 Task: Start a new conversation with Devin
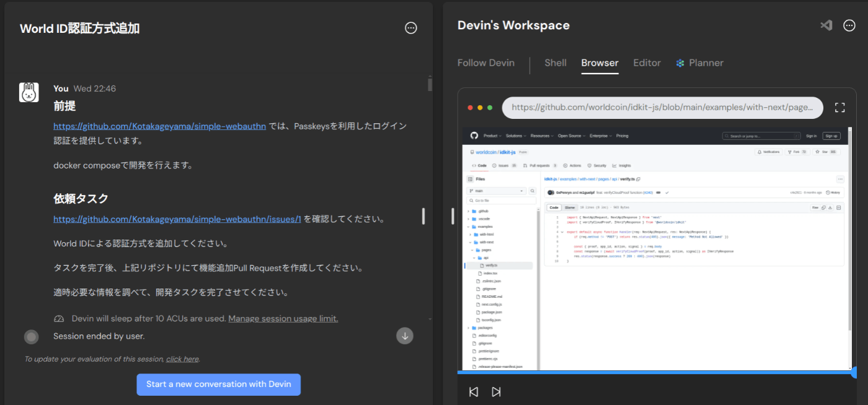coord(219,384)
